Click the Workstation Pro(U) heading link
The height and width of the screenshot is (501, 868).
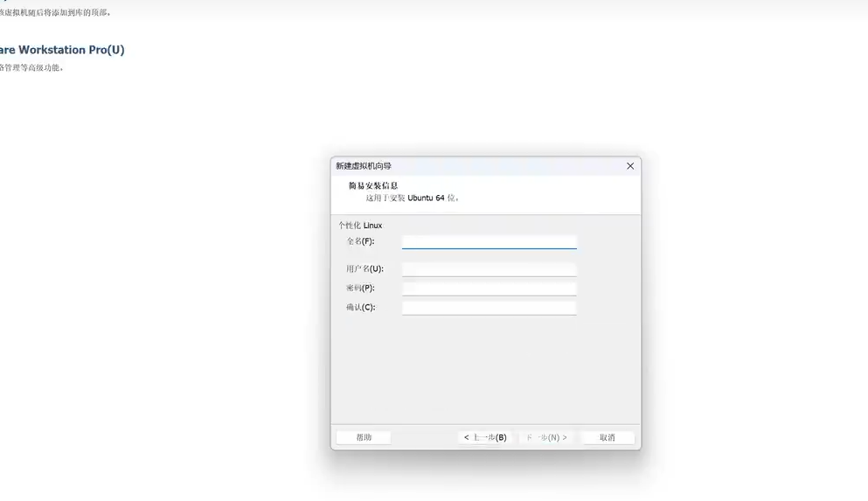[x=62, y=50]
